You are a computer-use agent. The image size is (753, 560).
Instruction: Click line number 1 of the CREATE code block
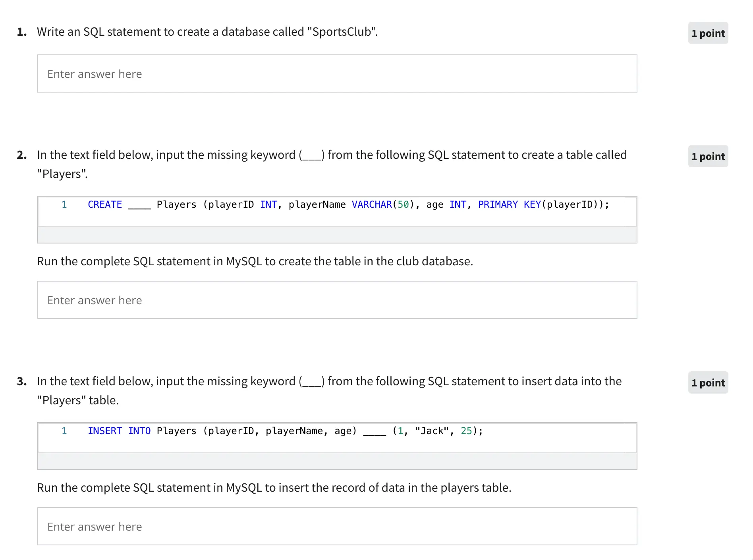coord(64,205)
